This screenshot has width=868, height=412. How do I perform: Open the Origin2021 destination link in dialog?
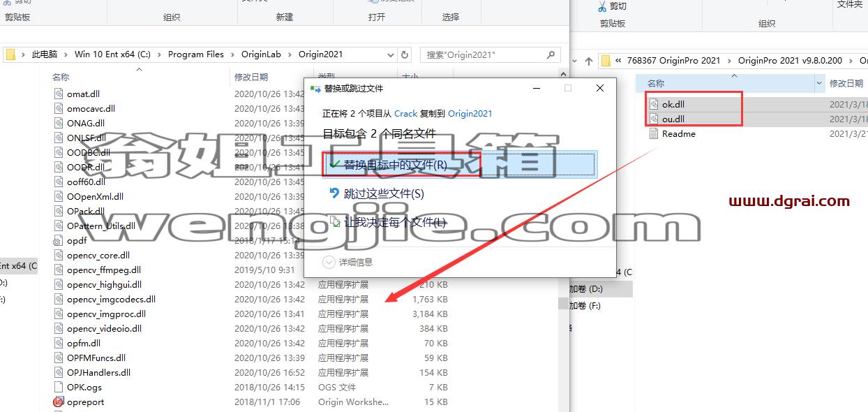point(470,113)
